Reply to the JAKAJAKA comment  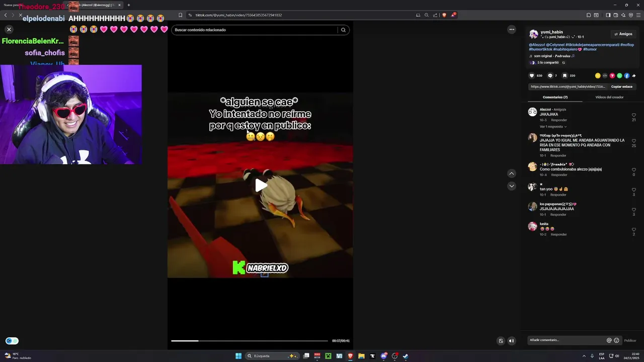pyautogui.click(x=558, y=120)
